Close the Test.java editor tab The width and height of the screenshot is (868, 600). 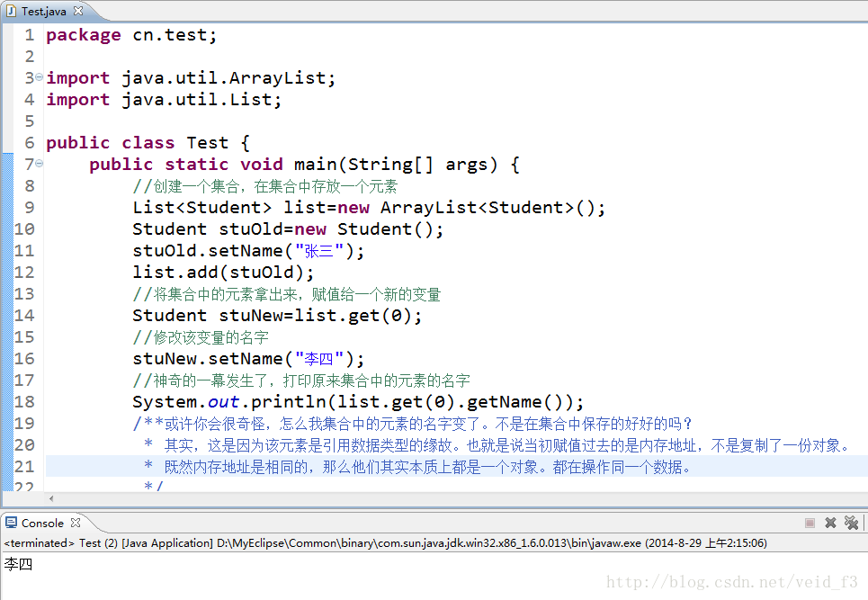pyautogui.click(x=78, y=11)
